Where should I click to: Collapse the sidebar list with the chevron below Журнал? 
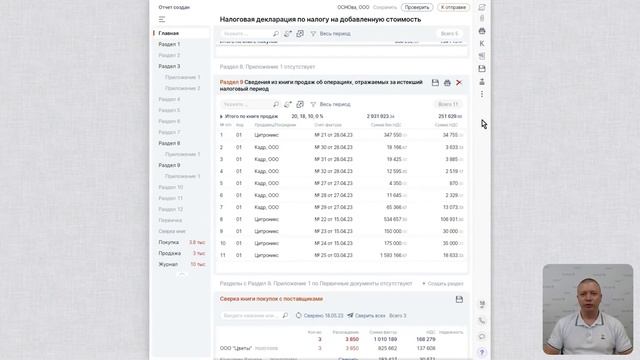pyautogui.click(x=182, y=275)
